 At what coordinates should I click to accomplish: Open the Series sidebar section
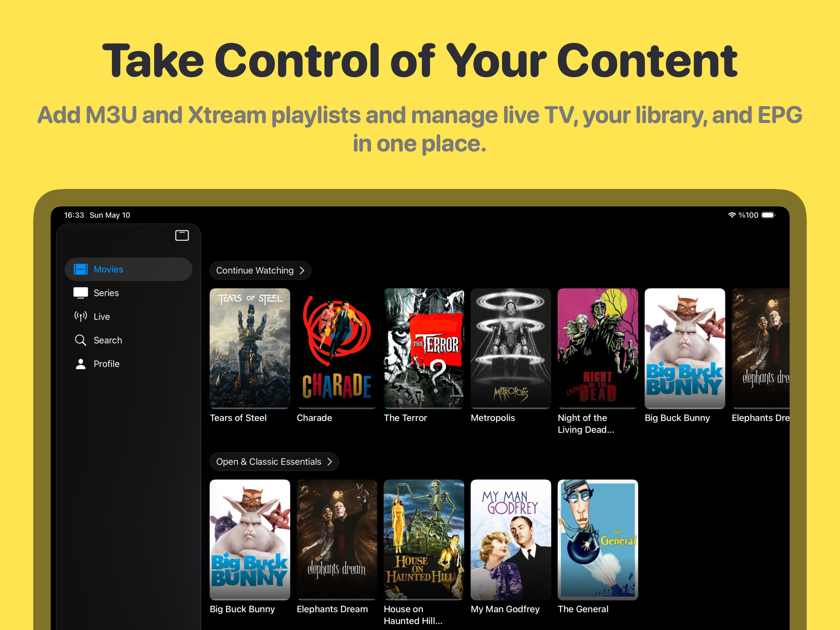click(x=129, y=293)
